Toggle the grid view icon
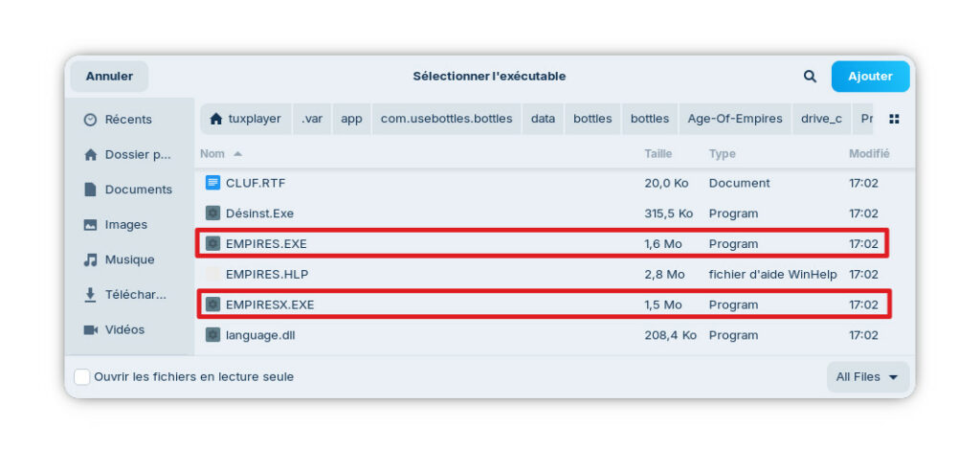980x472 pixels. 894,120
